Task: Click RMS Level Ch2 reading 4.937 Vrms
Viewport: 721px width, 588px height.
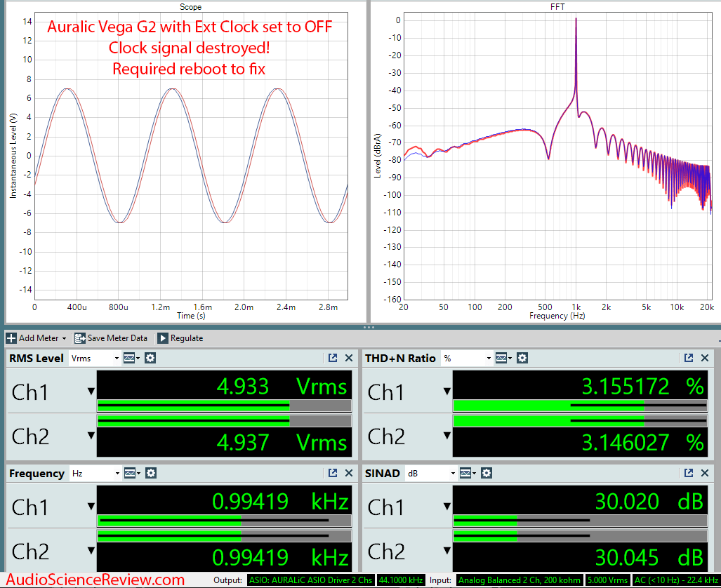Action: pos(282,442)
